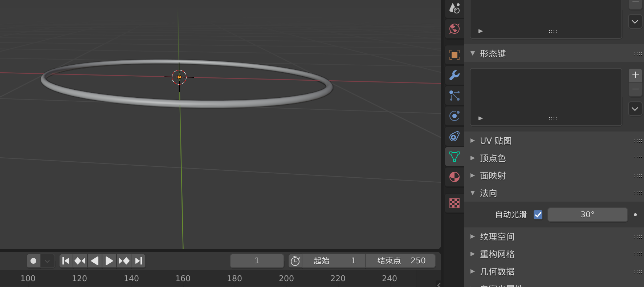
Task: Open the Object Constraint properties tab
Action: 455,136
